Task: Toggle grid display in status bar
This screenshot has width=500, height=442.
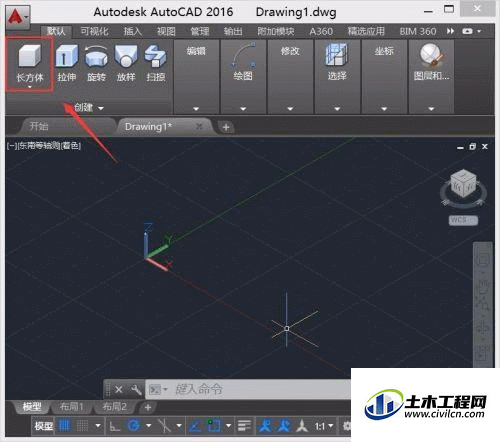Action: (x=65, y=426)
